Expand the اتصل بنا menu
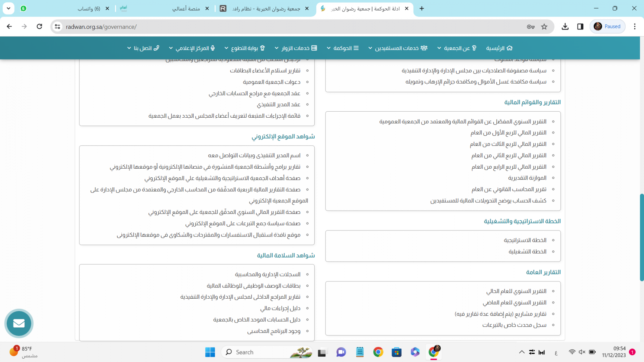Screen dimensions: 644x362 click(143, 48)
